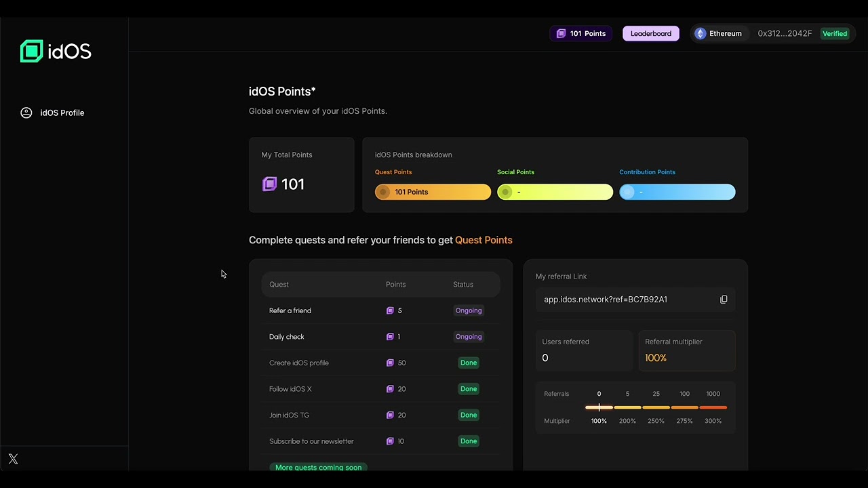
Task: Click points cube icon in Daily check row
Action: click(390, 337)
